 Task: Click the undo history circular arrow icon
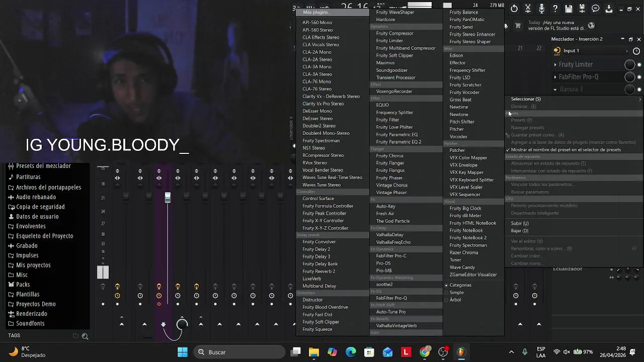(x=514, y=9)
